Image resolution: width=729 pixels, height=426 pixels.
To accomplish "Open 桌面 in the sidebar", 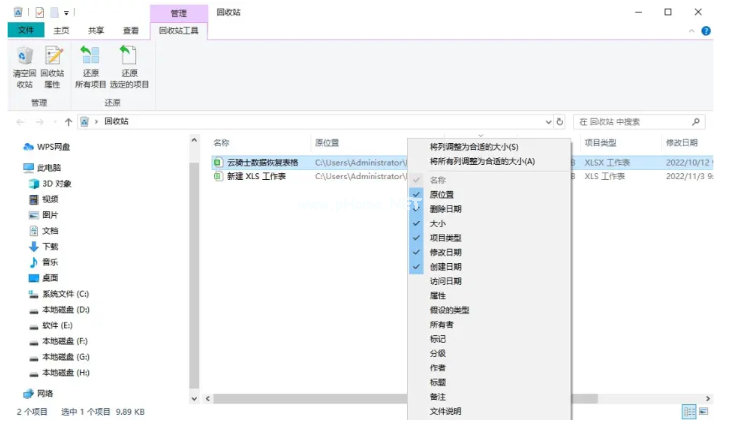I will point(44,278).
